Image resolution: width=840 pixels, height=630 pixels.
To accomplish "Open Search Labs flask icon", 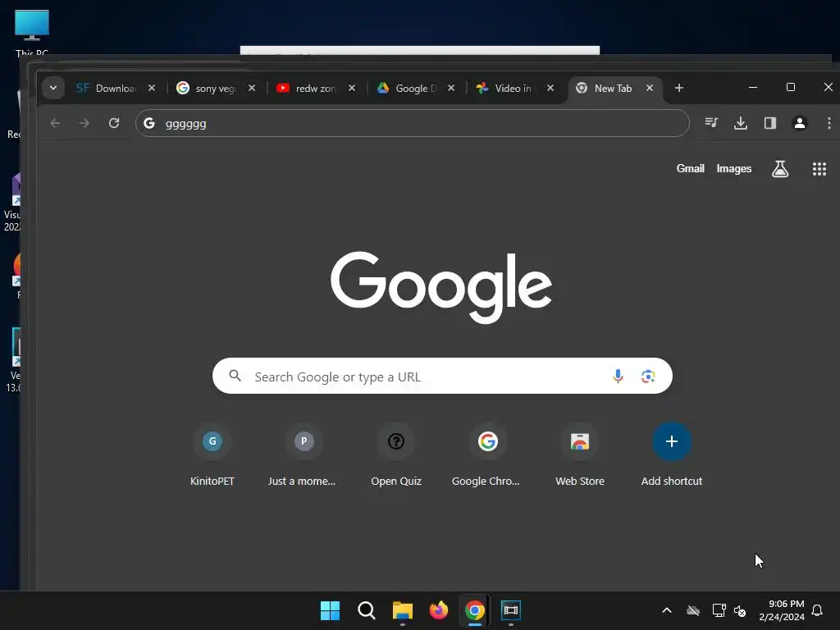I will [x=780, y=169].
